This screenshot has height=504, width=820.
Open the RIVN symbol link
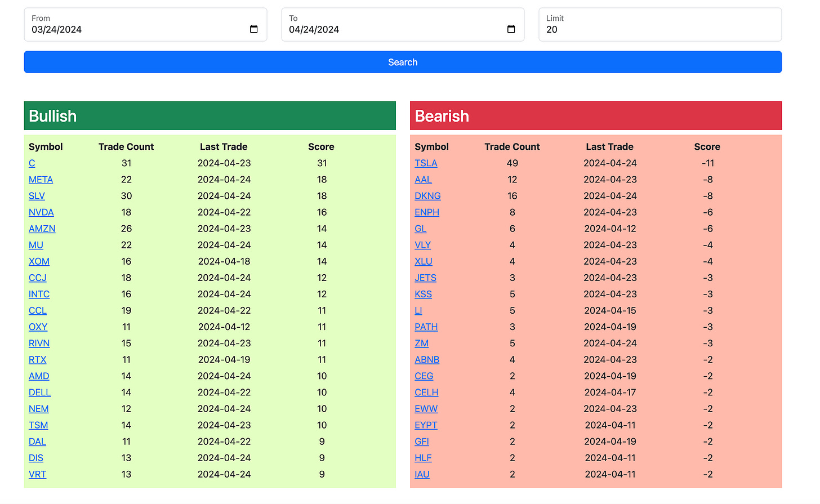[39, 343]
